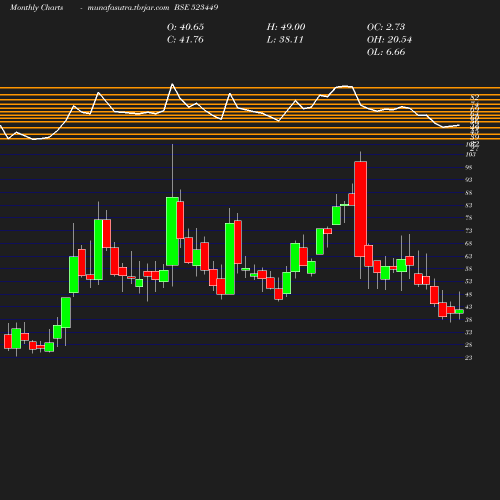Click the munafasutra.tbrjar.com site label

click(128, 7)
